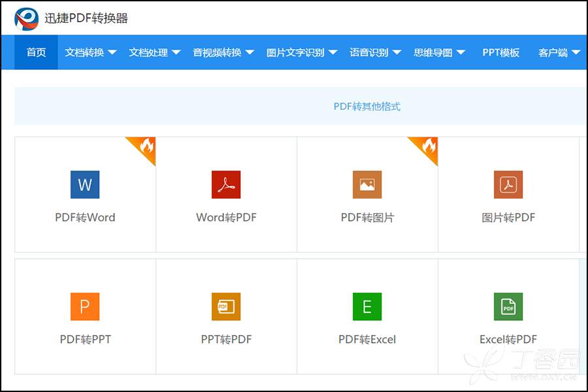
Task: Open the PDF转Excel green E icon
Action: tap(367, 306)
